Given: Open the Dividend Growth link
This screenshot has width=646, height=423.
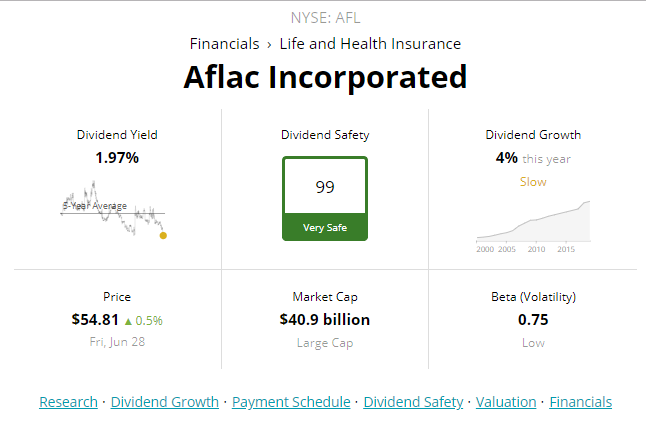Looking at the screenshot, I should 165,402.
